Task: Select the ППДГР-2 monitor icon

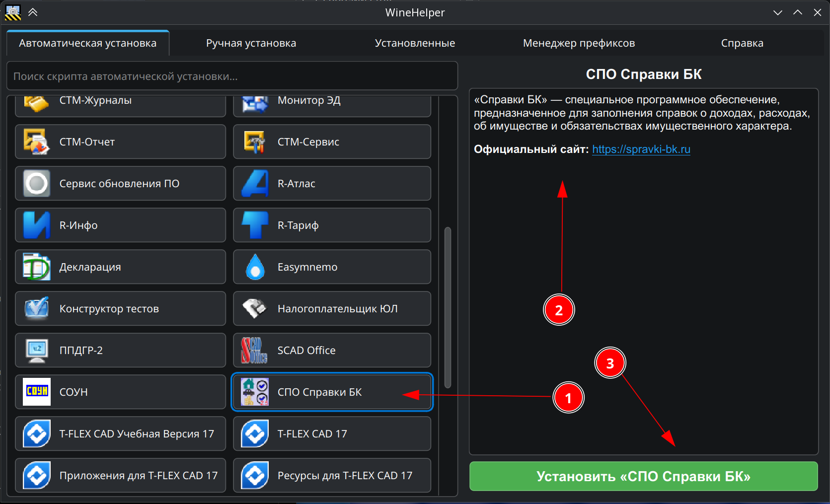Action: [x=37, y=351]
